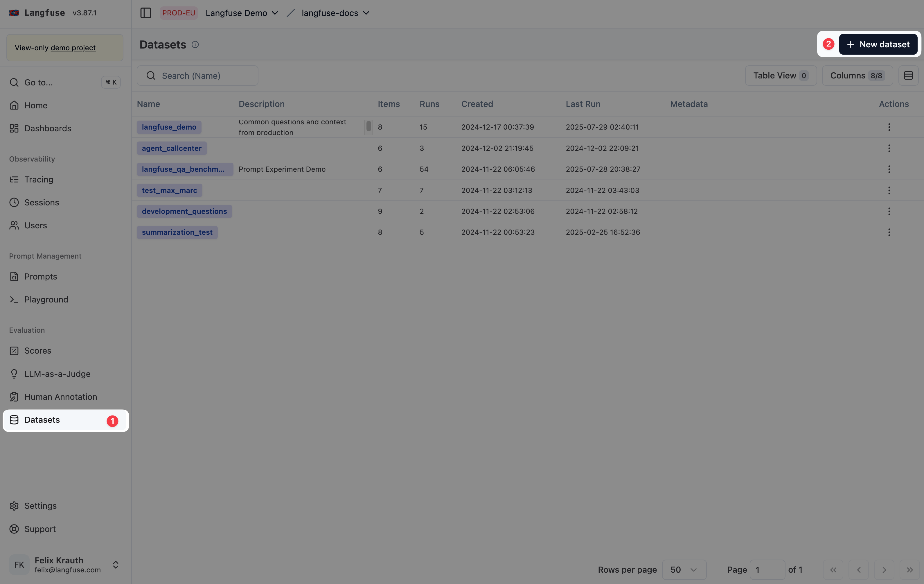Open actions menu for agent_callcenter row

pos(889,148)
